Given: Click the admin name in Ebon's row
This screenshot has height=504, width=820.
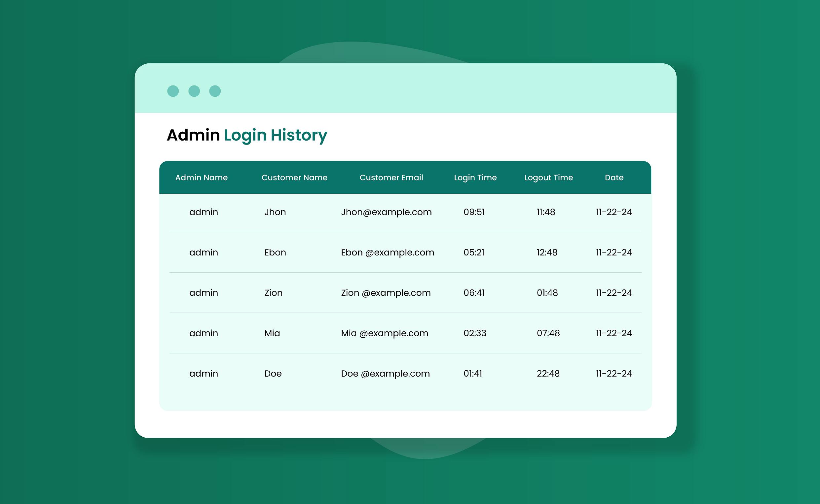Looking at the screenshot, I should click(x=204, y=252).
